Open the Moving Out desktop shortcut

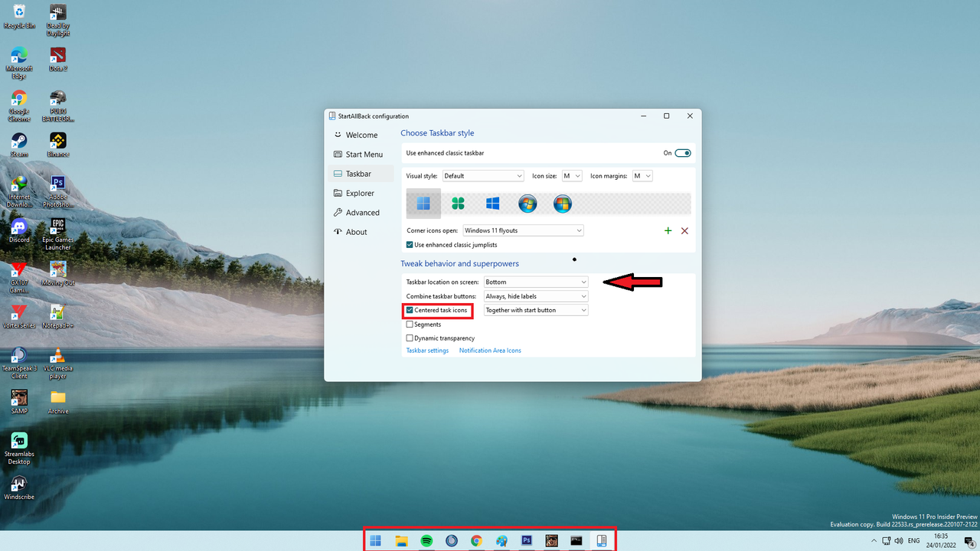click(58, 273)
